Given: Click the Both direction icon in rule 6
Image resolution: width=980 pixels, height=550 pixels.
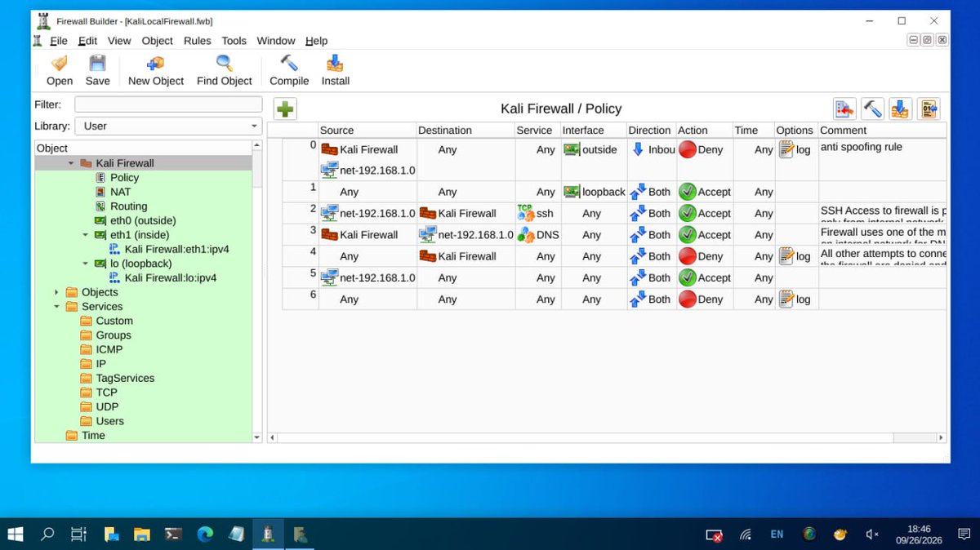Looking at the screenshot, I should [638, 299].
